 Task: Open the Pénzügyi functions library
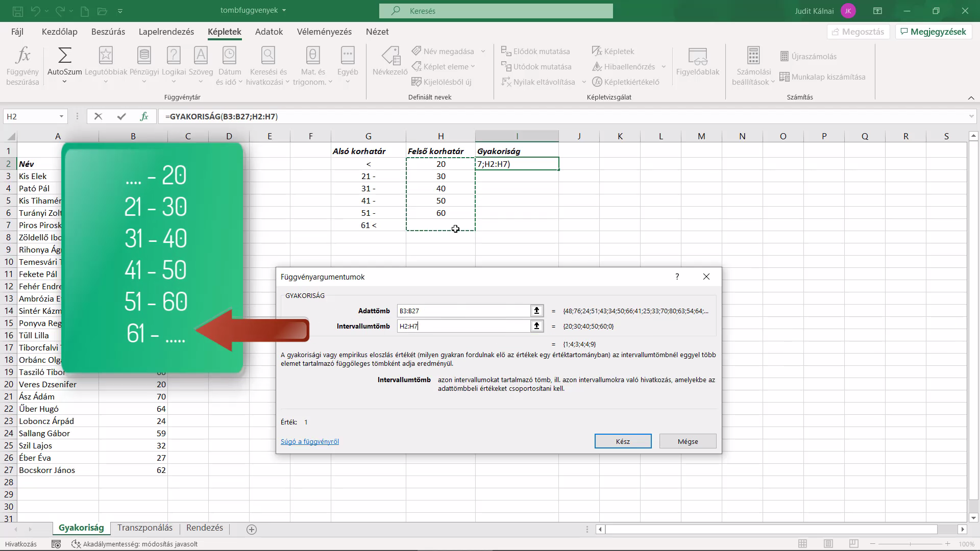click(144, 66)
